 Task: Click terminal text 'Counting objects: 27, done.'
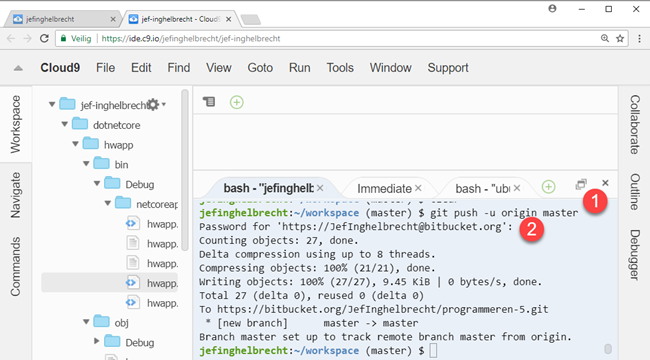pos(279,241)
